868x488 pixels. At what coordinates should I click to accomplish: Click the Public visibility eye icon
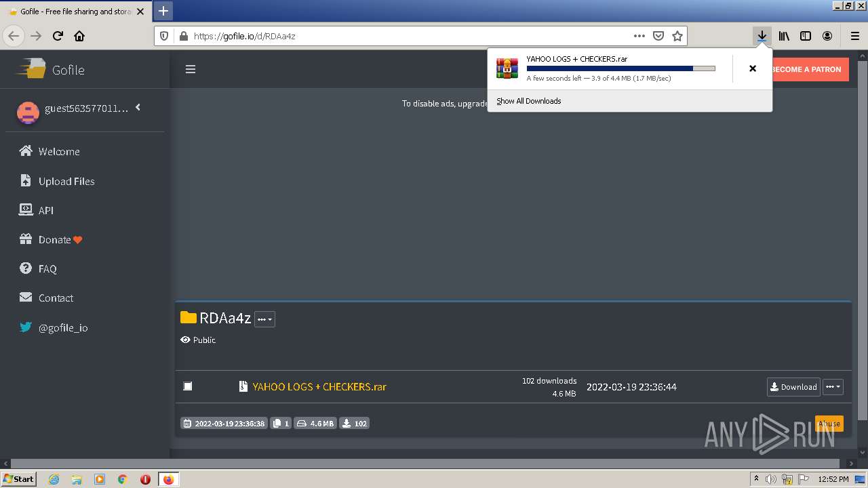[x=185, y=340]
